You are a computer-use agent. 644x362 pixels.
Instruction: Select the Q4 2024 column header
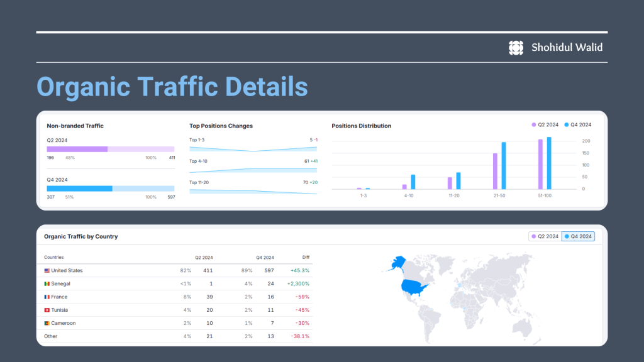(x=265, y=257)
